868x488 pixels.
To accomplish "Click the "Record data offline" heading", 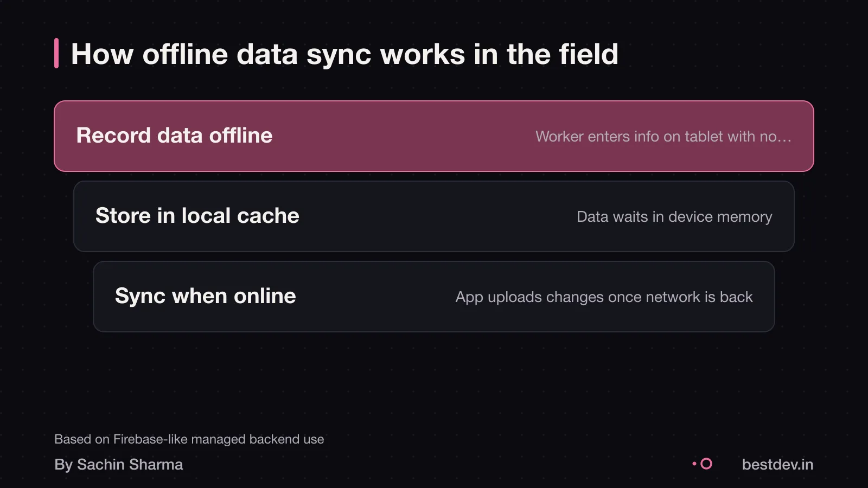I will point(174,136).
